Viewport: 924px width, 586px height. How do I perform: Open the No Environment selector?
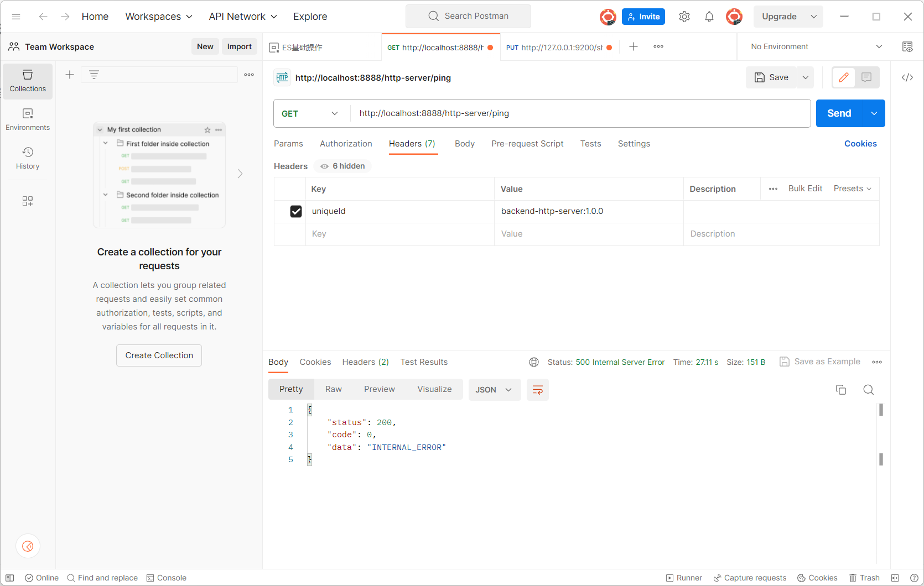click(x=816, y=46)
